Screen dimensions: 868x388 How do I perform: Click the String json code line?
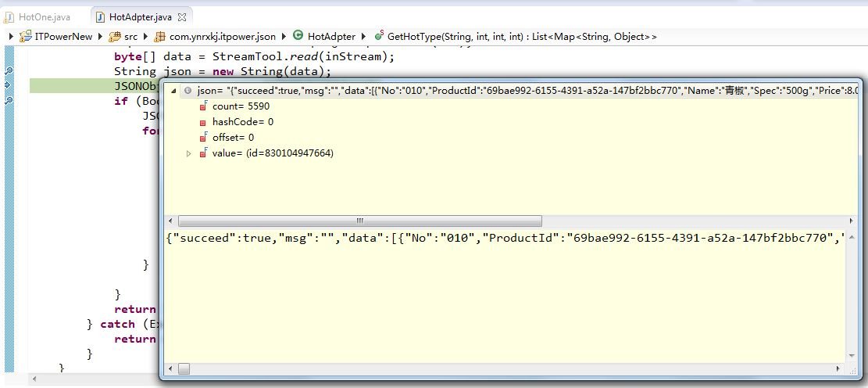pyautogui.click(x=223, y=71)
